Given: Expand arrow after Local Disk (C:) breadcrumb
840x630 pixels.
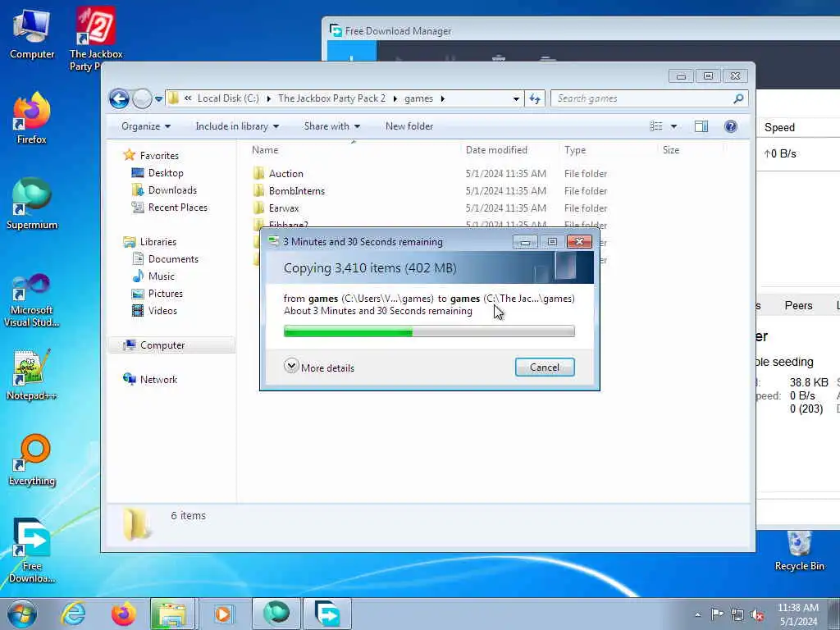Looking at the screenshot, I should click(268, 99).
